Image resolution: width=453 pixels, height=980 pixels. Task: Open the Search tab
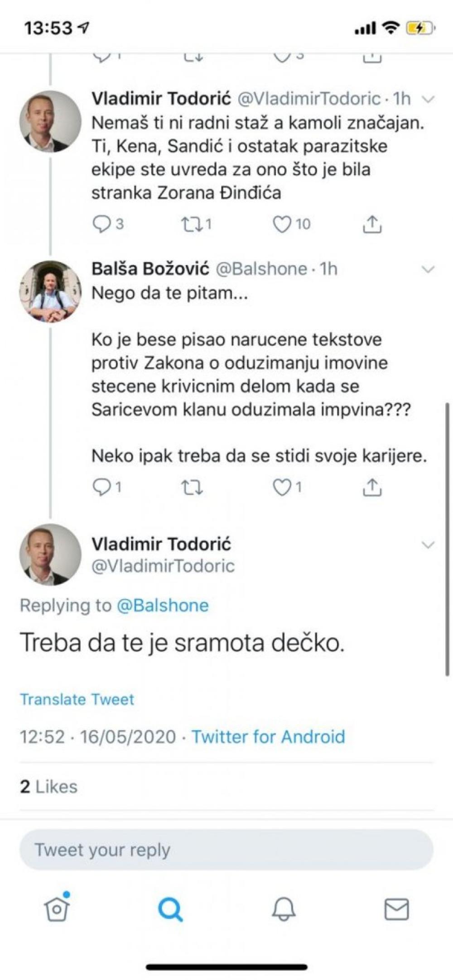(x=170, y=909)
